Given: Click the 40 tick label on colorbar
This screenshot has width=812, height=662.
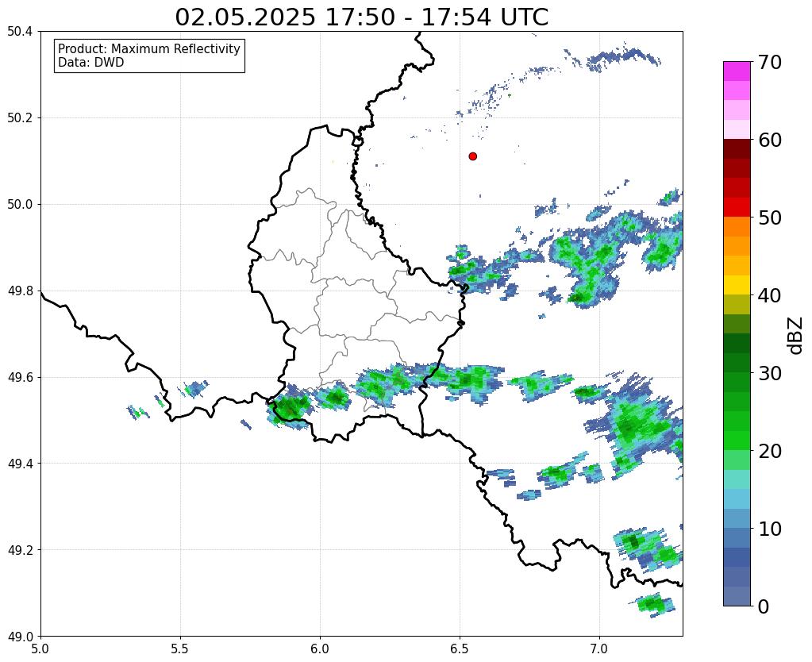Looking at the screenshot, I should pyautogui.click(x=769, y=295).
